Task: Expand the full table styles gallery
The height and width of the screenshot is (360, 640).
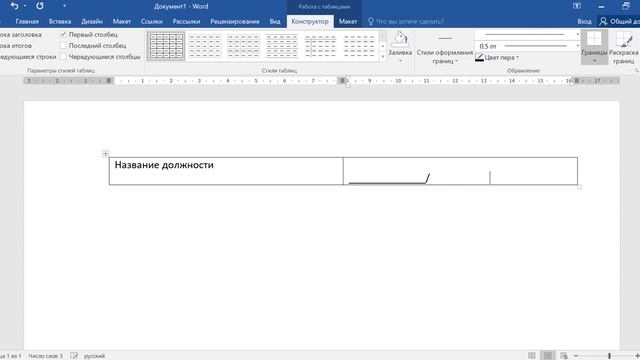Action: coord(382,57)
